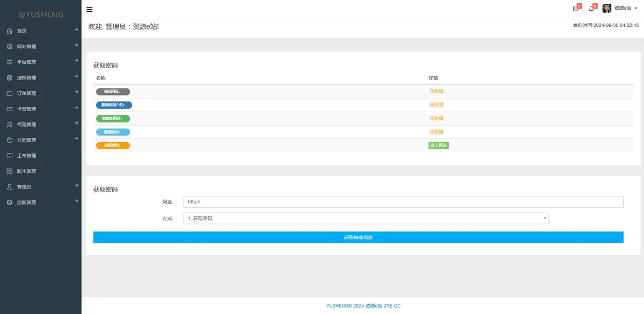
Task: Click the pie chart icon beside 分佣管理
Action: (x=9, y=140)
